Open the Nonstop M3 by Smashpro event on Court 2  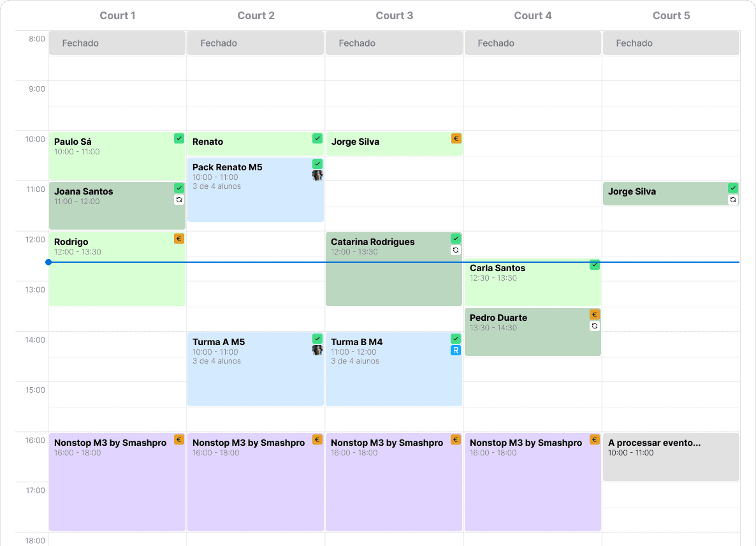(x=256, y=482)
